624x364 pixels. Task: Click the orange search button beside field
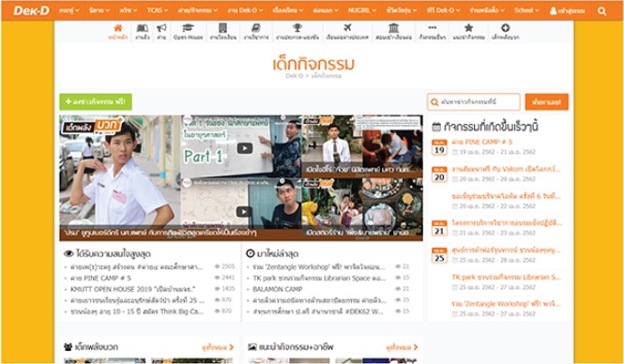tap(546, 102)
